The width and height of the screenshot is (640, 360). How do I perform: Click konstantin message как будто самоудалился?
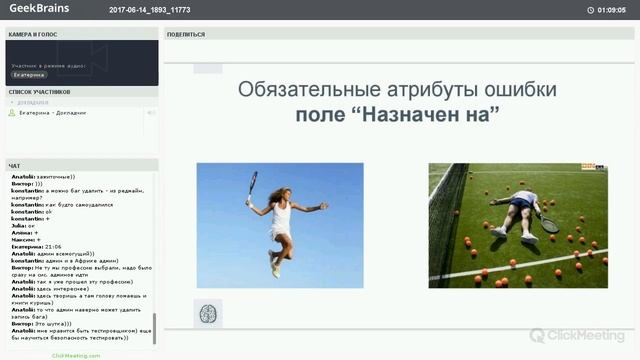pyautogui.click(x=62, y=205)
